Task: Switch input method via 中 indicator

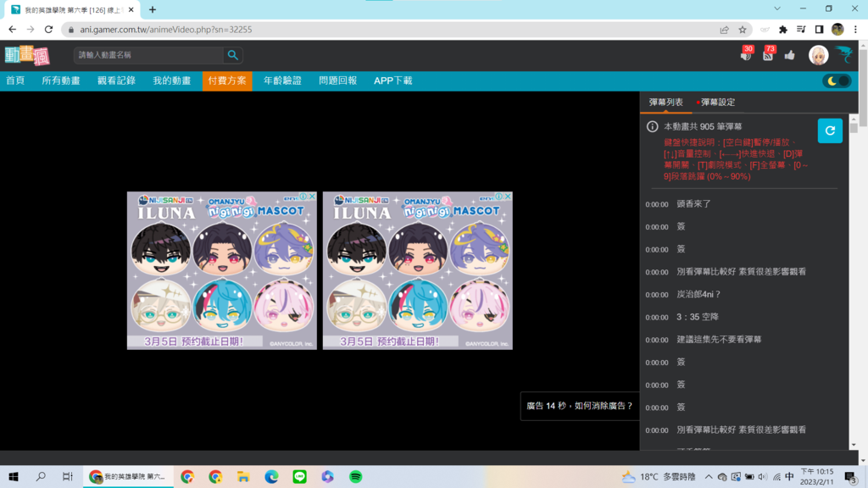Action: (789, 476)
